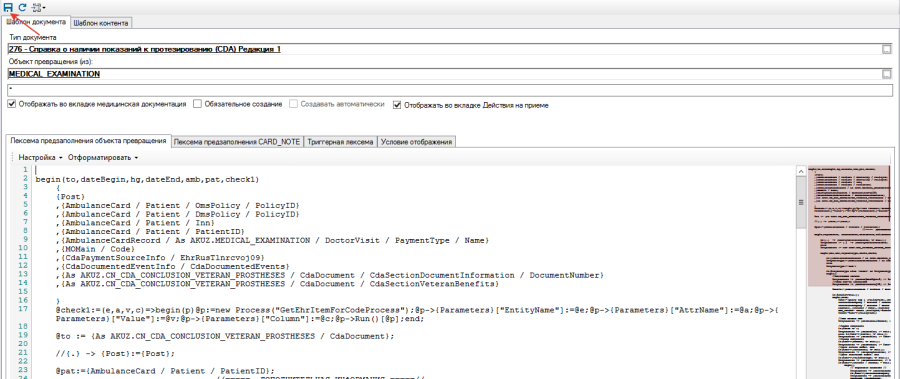
Task: Select 'Шаблон документа' tab
Action: click(x=36, y=22)
